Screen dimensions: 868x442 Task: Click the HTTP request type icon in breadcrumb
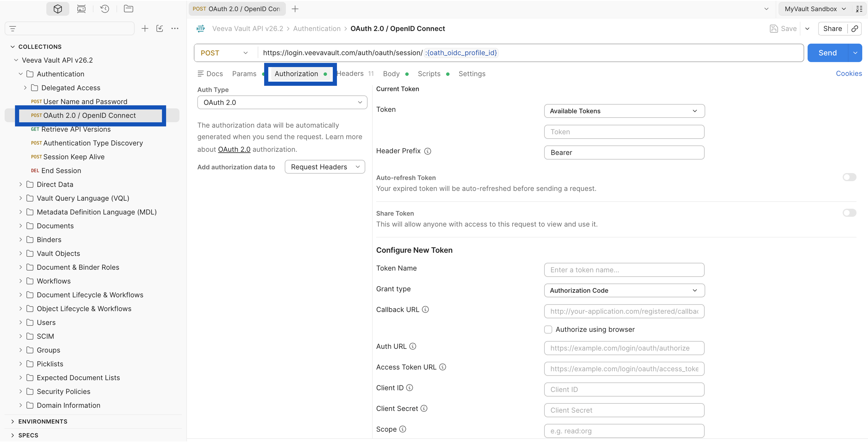200,29
